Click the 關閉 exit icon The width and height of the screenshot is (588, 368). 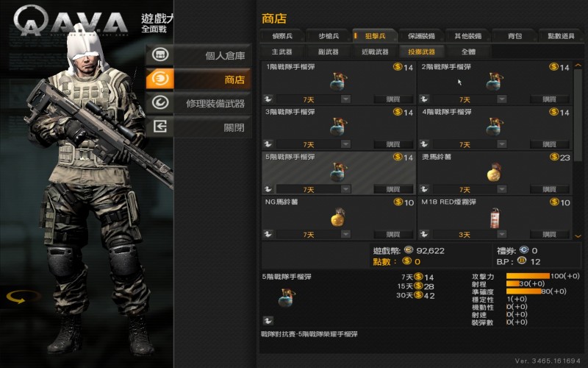(x=160, y=127)
